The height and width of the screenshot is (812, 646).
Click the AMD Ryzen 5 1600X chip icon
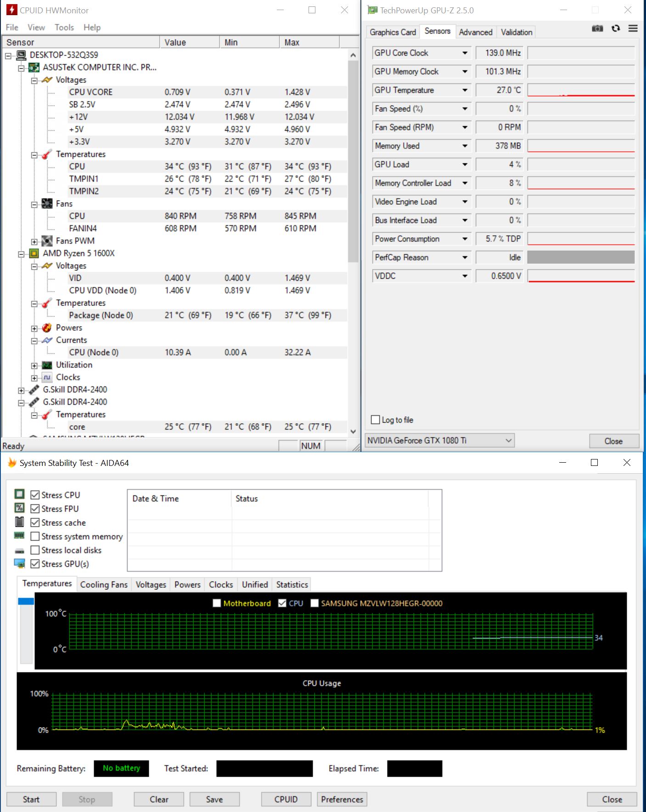point(34,253)
